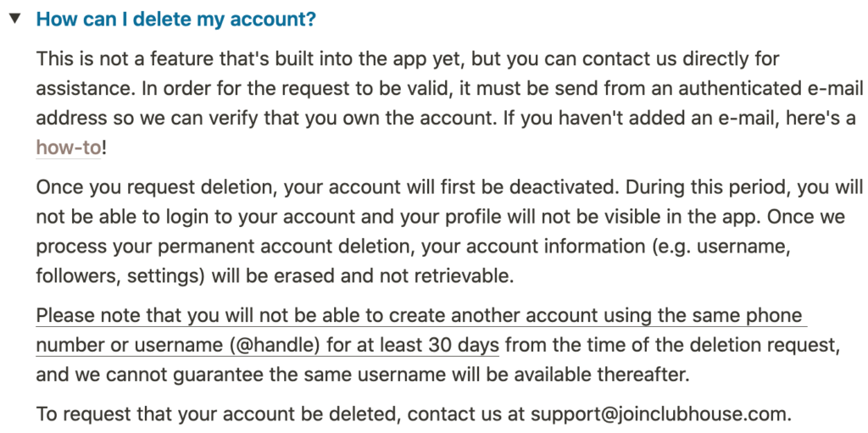This screenshot has height=433, width=868.
Task: Click the 'How can I delete my account?' heading
Action: click(176, 19)
